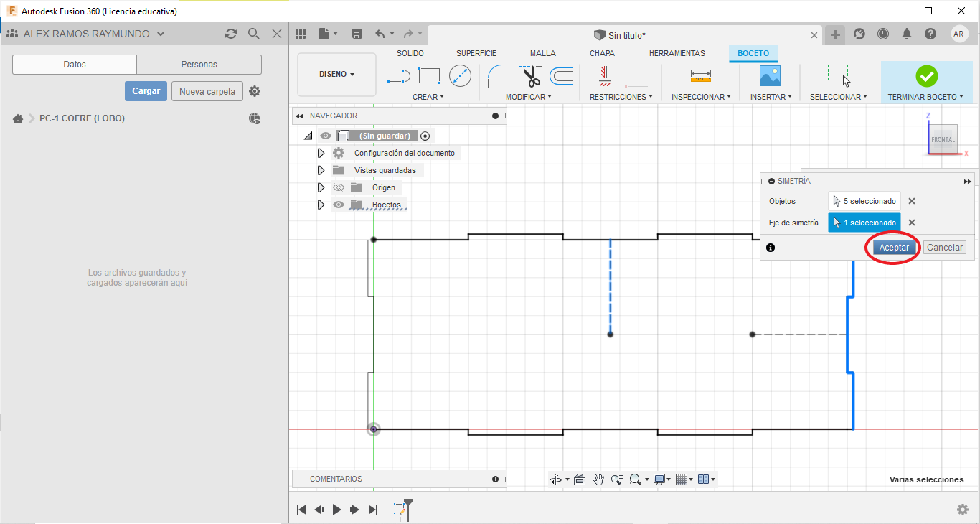This screenshot has width=980, height=524.
Task: Expand the Vistas guardadas node
Action: pos(321,170)
